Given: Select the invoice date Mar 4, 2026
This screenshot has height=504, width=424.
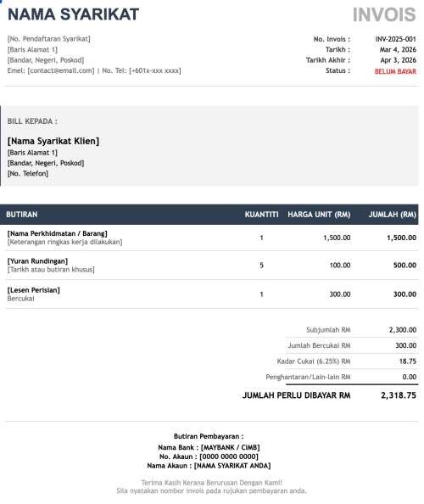Looking at the screenshot, I should (398, 49).
